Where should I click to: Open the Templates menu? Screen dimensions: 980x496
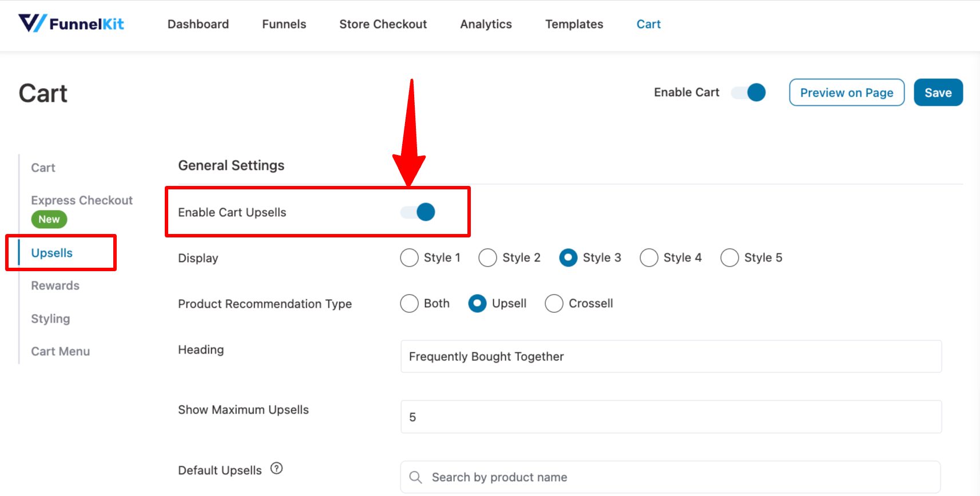574,24
